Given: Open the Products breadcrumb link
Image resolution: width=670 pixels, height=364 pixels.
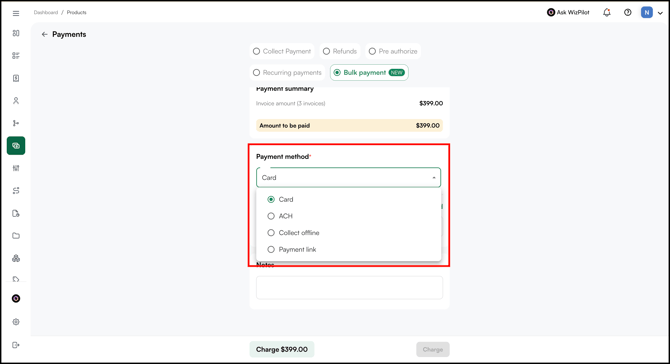Looking at the screenshot, I should coord(76,12).
